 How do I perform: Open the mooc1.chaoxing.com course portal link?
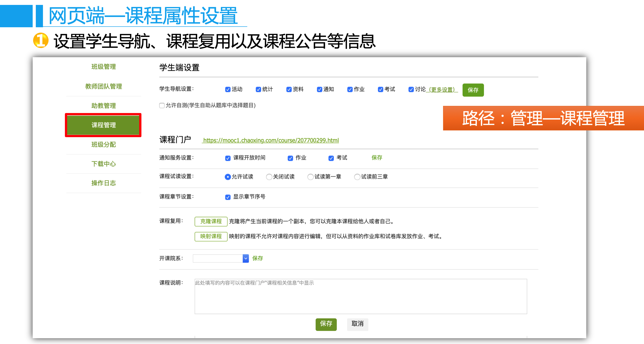tap(271, 141)
